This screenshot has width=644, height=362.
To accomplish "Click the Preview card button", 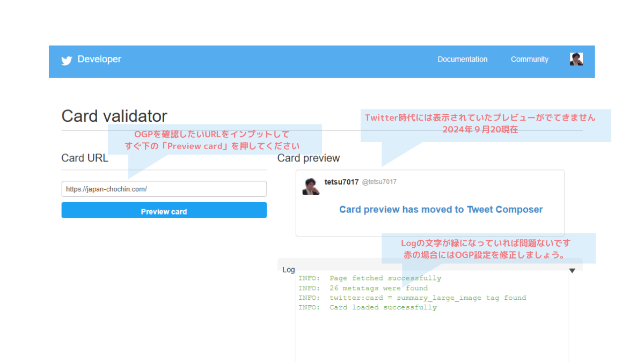I will point(164,210).
